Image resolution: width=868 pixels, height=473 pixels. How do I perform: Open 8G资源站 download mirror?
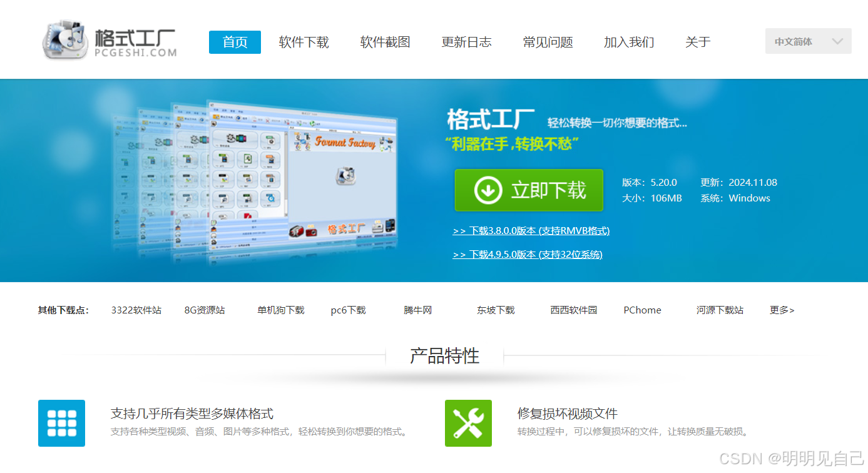(x=205, y=310)
